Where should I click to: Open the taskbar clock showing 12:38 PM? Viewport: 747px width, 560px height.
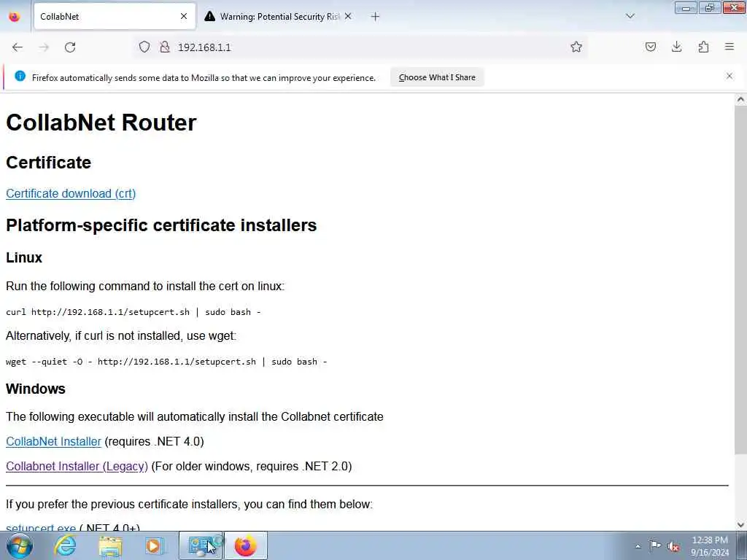(x=710, y=546)
